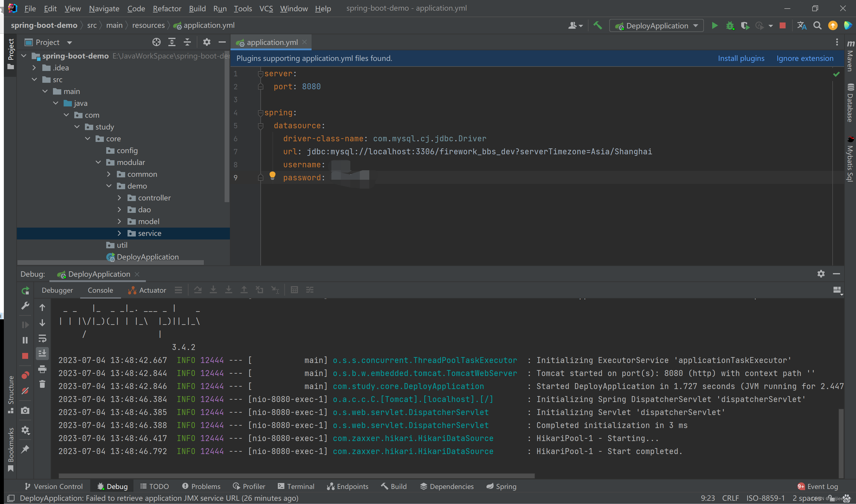856x504 pixels.
Task: Collapse all in Project panel
Action: click(187, 42)
